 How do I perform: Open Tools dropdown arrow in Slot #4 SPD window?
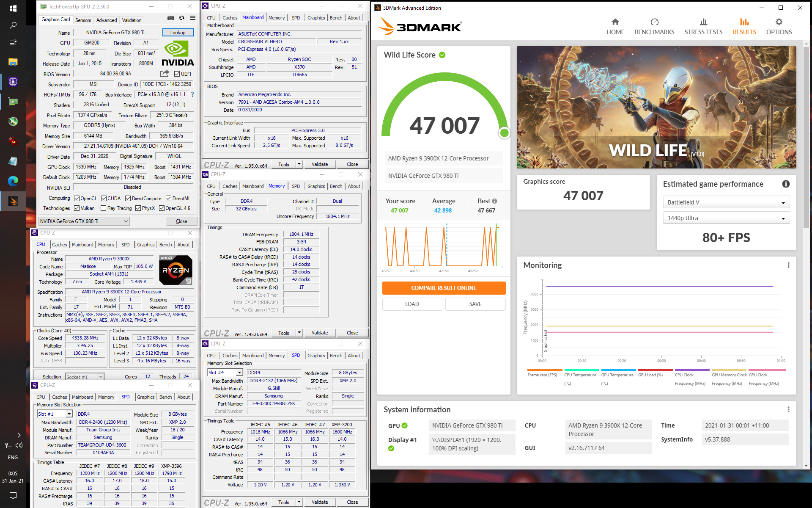(x=299, y=502)
